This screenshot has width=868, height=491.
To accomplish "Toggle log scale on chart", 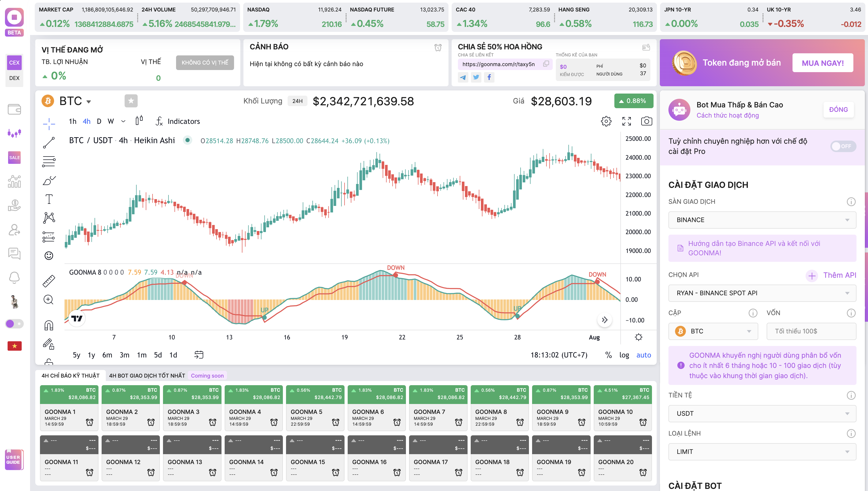I will click(624, 355).
